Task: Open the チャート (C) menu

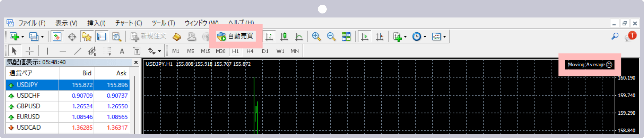Action: 128,23
